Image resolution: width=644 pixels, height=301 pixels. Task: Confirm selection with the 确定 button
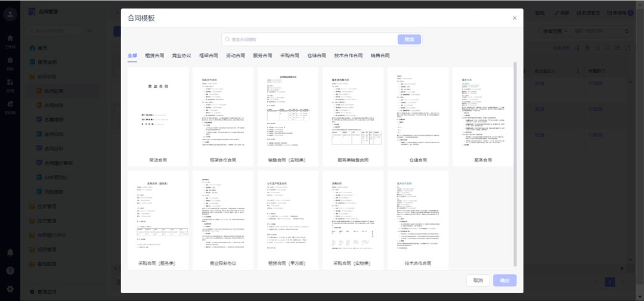pyautogui.click(x=504, y=280)
